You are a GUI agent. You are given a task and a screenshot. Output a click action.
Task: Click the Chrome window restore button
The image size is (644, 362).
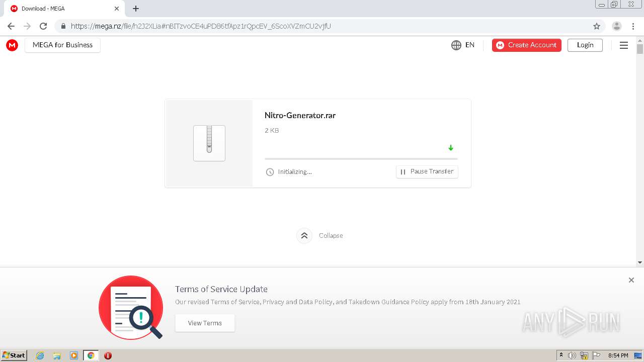click(x=614, y=4)
